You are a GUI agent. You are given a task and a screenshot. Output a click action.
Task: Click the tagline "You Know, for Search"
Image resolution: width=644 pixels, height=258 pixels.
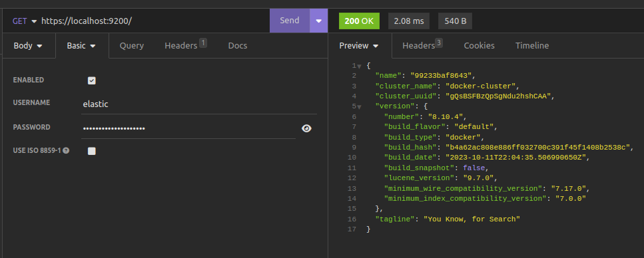[x=472, y=219]
